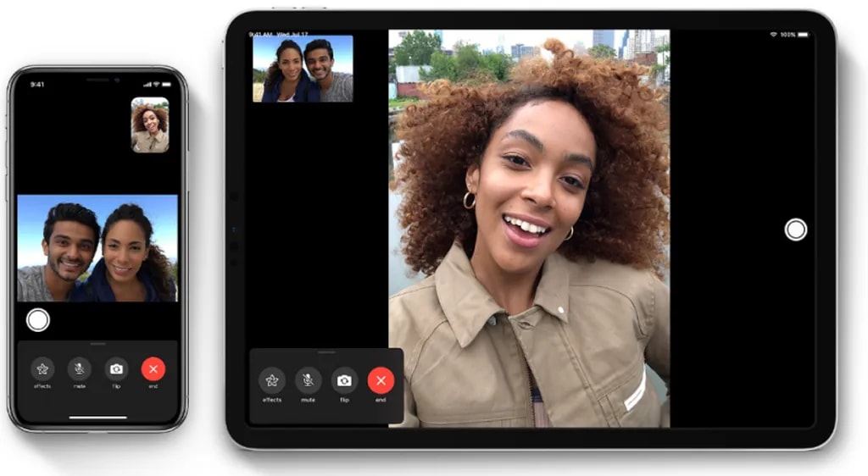Tap the iPhone self-view thumbnail

coord(150,125)
